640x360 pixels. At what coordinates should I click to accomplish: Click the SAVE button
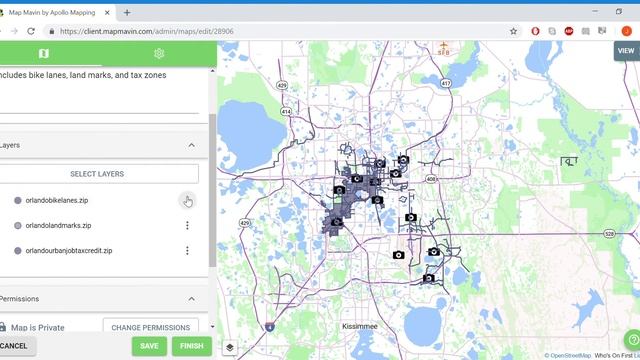(149, 346)
